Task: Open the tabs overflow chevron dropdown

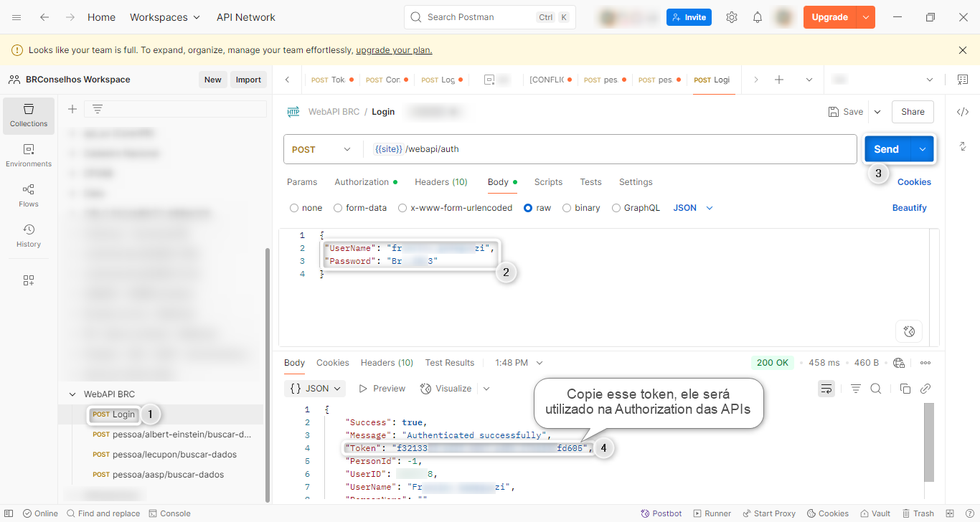Action: point(809,80)
